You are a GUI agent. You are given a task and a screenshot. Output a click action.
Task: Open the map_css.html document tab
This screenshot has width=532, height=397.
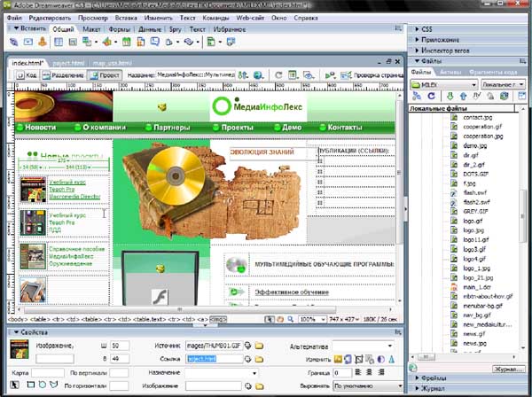(112, 64)
